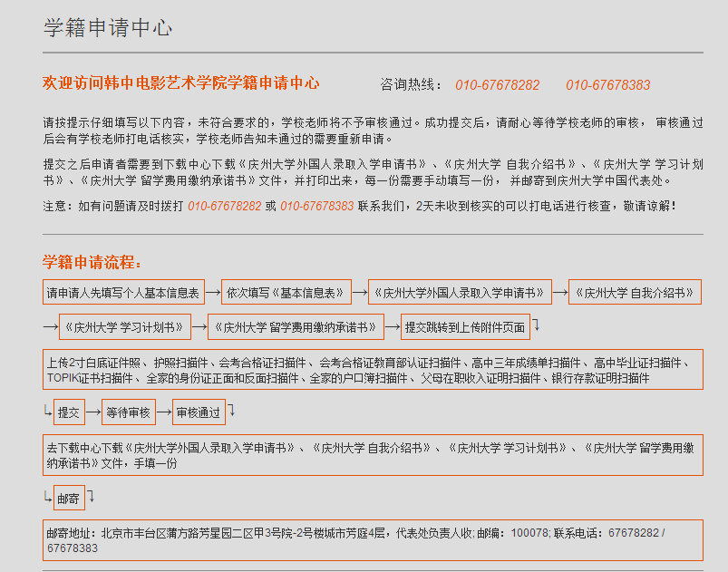Click 010-67678383 in the 注意 paragraph

click(x=317, y=206)
